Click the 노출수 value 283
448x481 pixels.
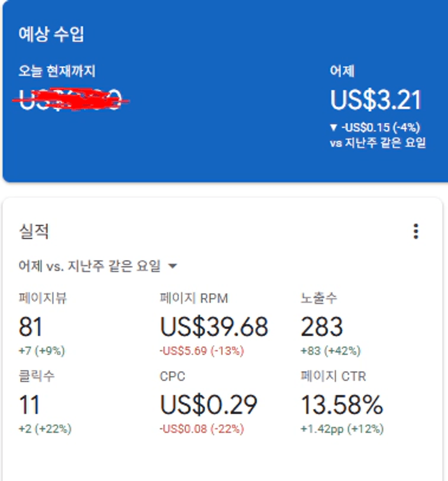click(x=322, y=327)
